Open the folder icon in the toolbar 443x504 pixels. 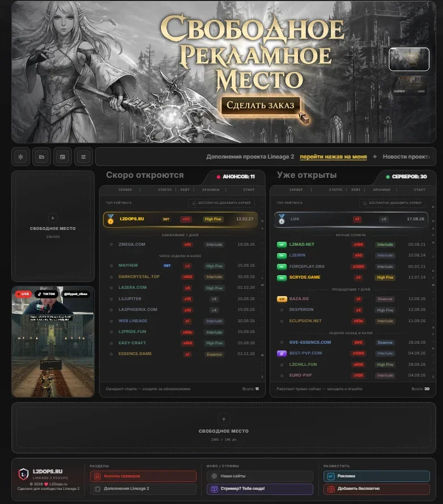click(41, 157)
